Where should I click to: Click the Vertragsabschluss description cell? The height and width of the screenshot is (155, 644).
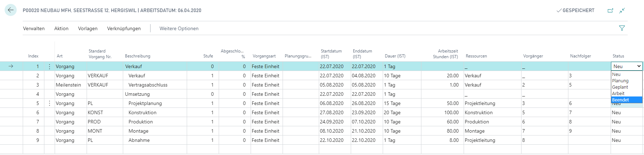tap(155, 85)
